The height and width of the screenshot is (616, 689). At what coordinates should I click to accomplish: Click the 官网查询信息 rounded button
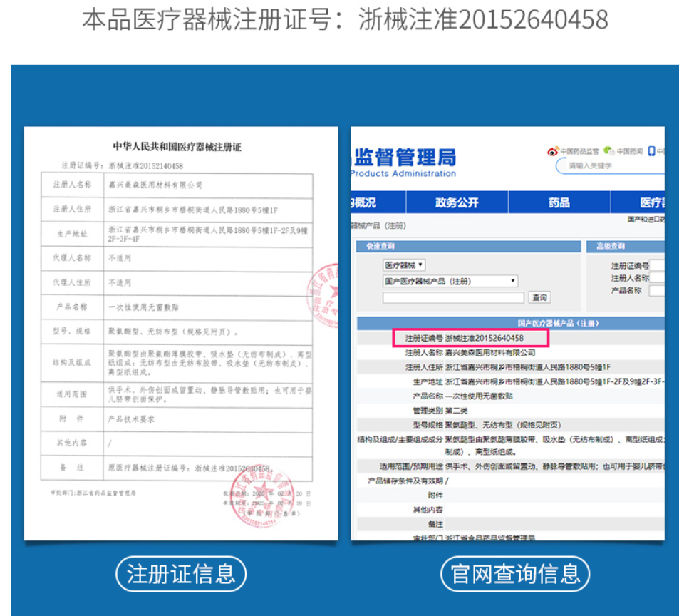point(515,574)
